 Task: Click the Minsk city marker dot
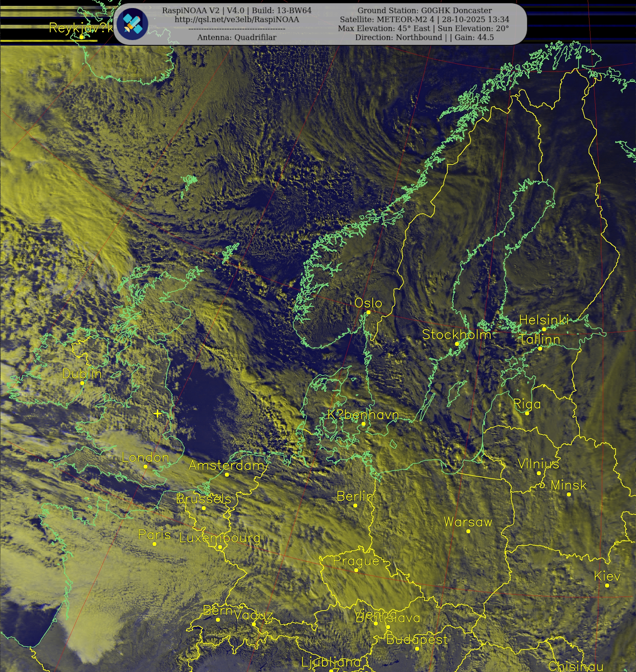[x=569, y=494]
